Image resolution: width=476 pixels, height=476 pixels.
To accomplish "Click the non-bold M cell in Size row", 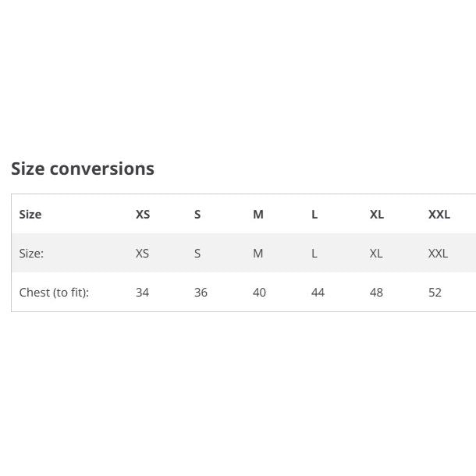I will point(258,253).
